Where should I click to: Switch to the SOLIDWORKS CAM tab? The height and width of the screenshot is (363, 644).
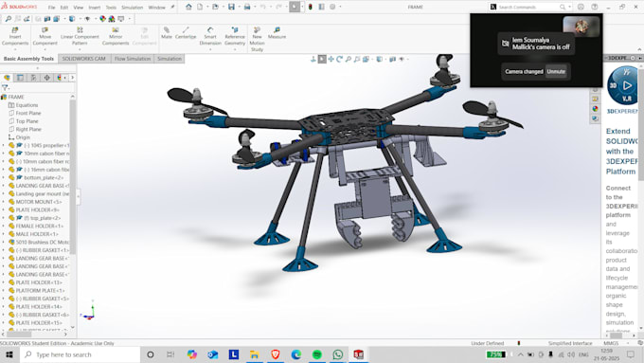coord(83,59)
